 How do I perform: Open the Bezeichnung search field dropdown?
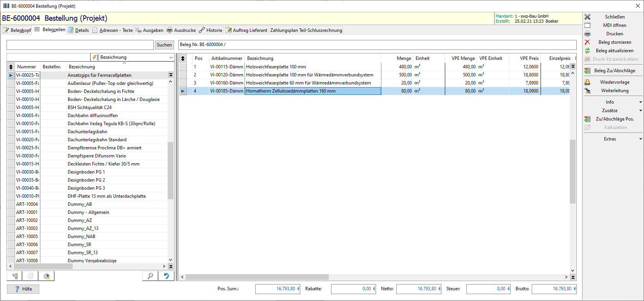click(171, 57)
